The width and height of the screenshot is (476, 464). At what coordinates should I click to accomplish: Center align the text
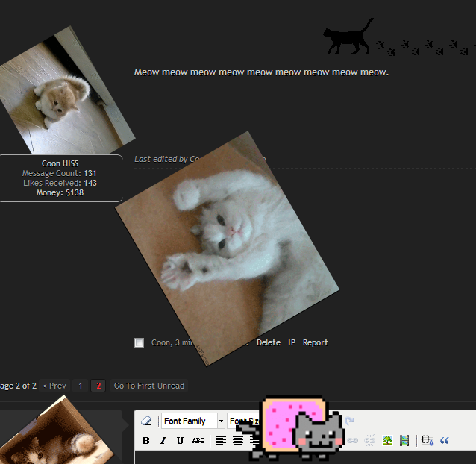238,441
